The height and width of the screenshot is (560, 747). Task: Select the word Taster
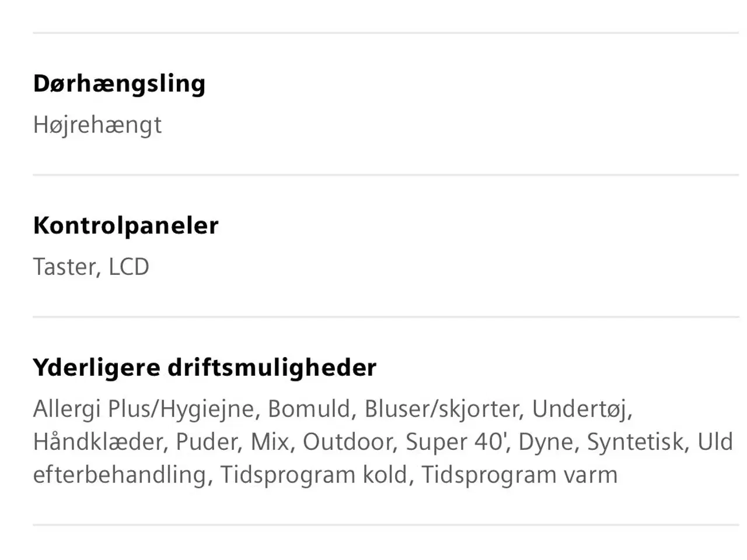(x=65, y=267)
